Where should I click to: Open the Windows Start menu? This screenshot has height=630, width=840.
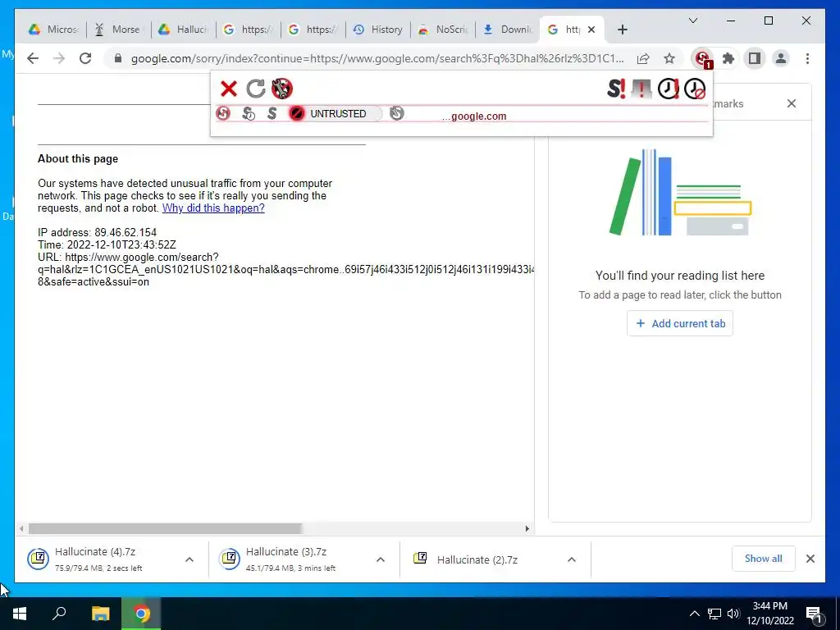click(20, 614)
